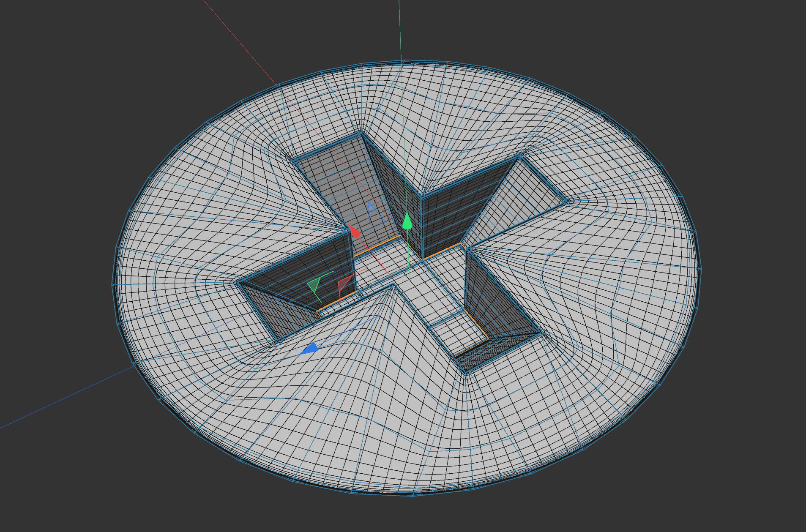Select the orange edge just below the red arrowhead
This screenshot has width=806, height=532.
(376, 246)
